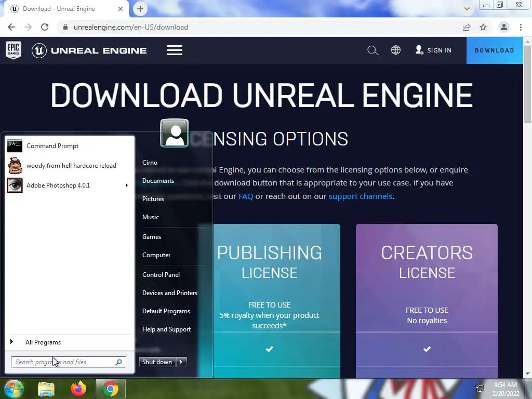
Task: Click the address bar URL
Action: pos(131,27)
